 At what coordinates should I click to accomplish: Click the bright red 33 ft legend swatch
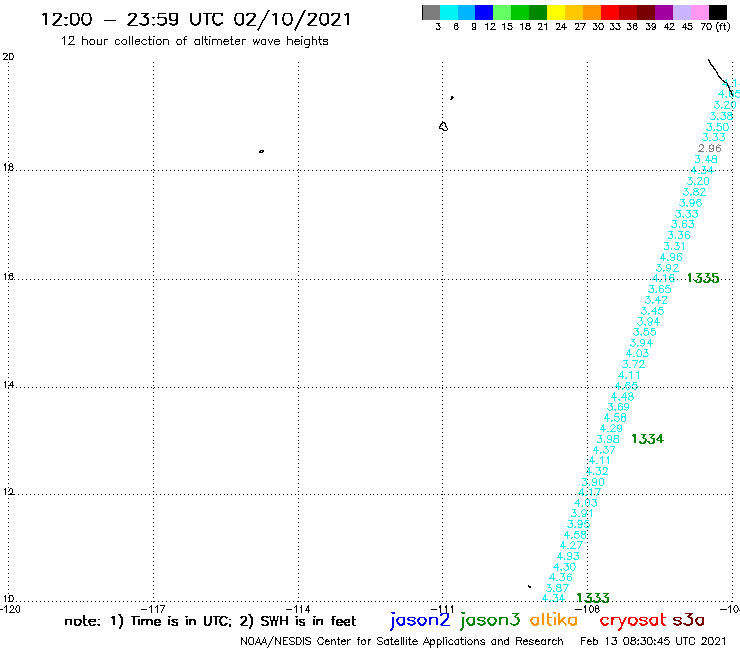[609, 12]
